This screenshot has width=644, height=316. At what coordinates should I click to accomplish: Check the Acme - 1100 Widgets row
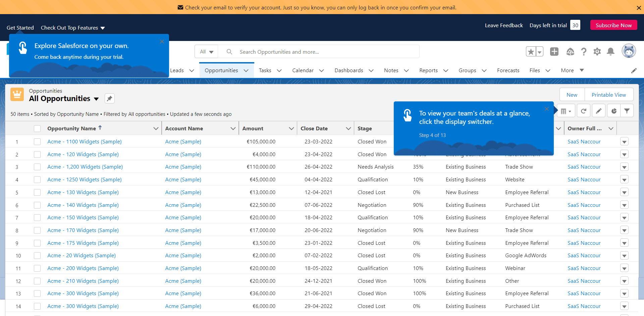(x=37, y=142)
